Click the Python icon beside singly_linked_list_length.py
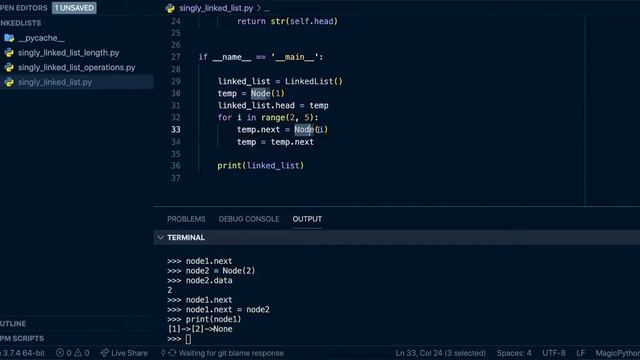This screenshot has width=640, height=360. [x=9, y=53]
